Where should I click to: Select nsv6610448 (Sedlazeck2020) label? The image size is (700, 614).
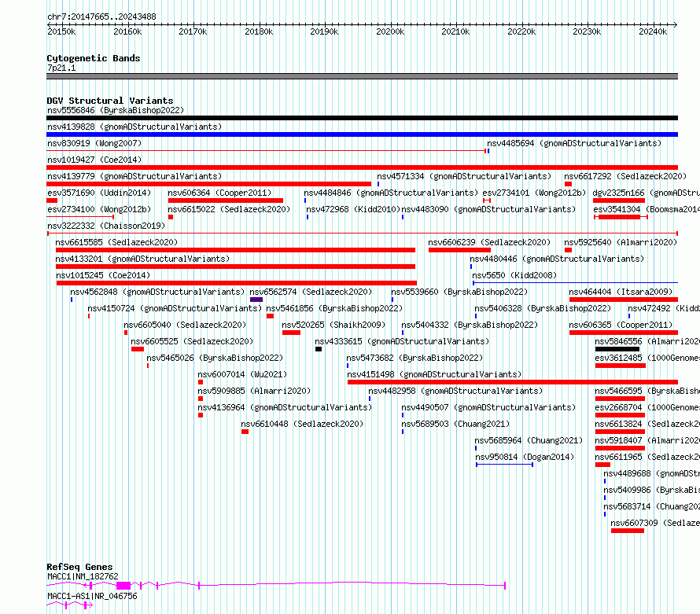click(x=302, y=424)
